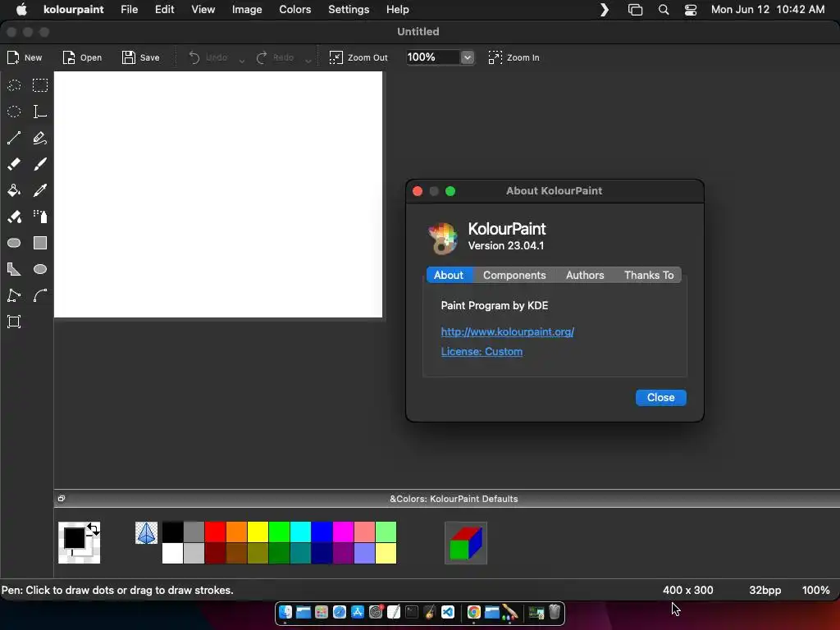840x630 pixels.
Task: Select the About tab in dialog
Action: tap(449, 275)
